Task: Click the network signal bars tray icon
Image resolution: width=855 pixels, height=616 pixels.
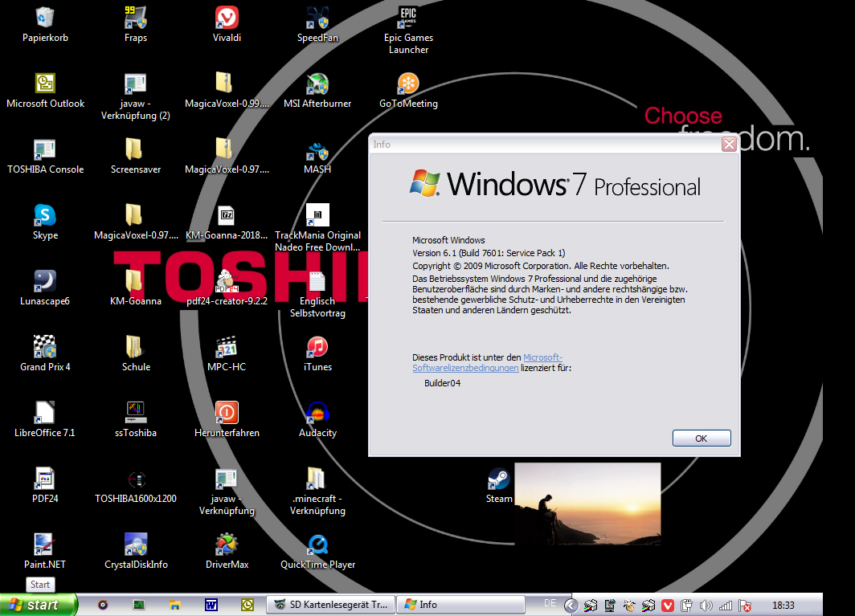Action: [x=725, y=605]
